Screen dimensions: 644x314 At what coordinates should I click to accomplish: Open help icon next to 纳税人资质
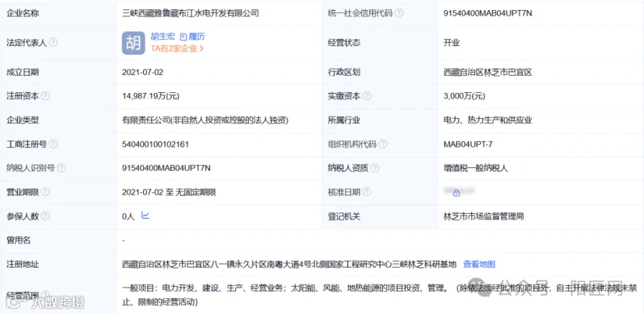[x=374, y=168]
